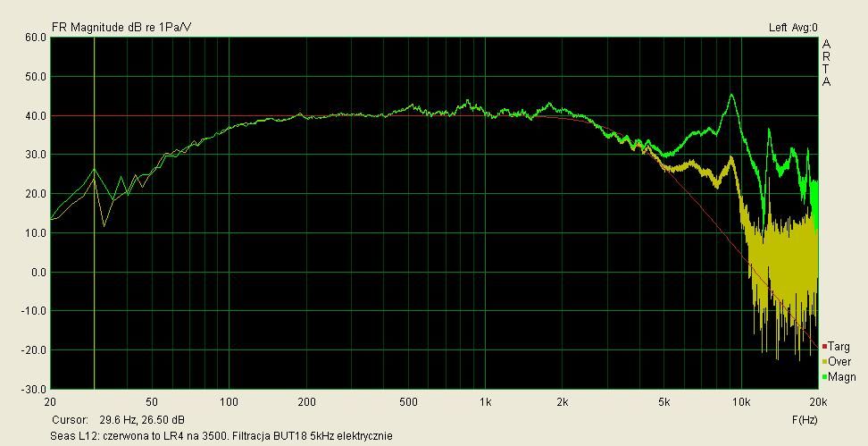
Task: Click the green curve peak near 9 kHz
Action: (731, 95)
